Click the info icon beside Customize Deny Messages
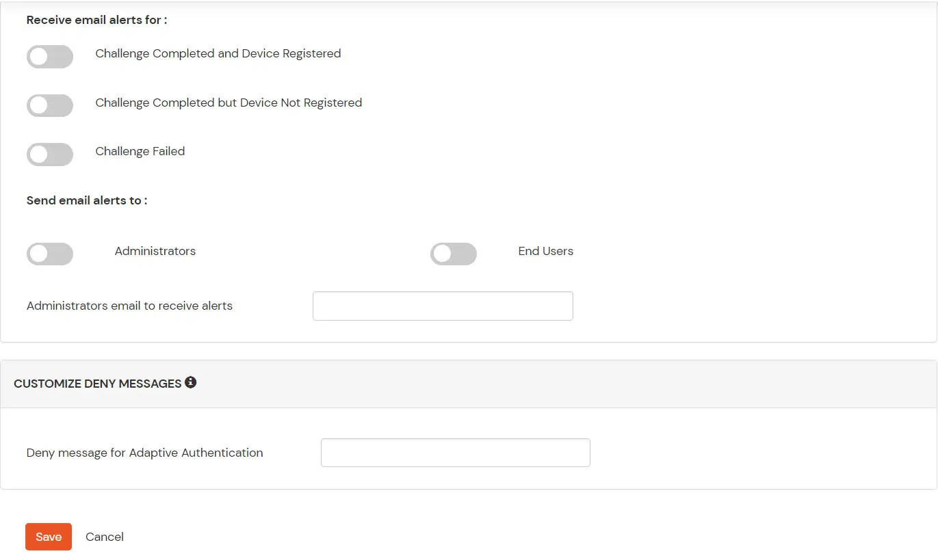This screenshot has width=938, height=560. (x=191, y=382)
